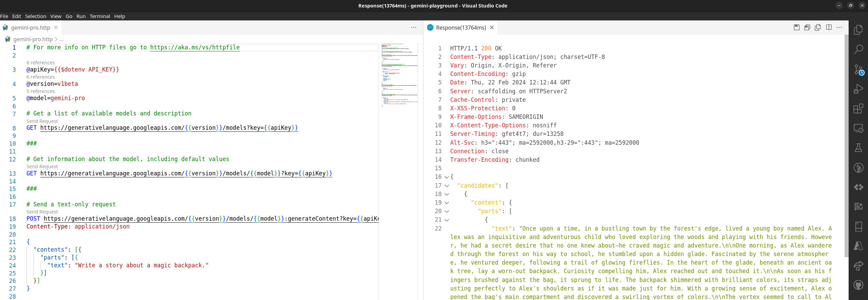Click the Response editor vertical scrollbar
Image resolution: width=868 pixels, height=300 pixels.
tap(846, 146)
